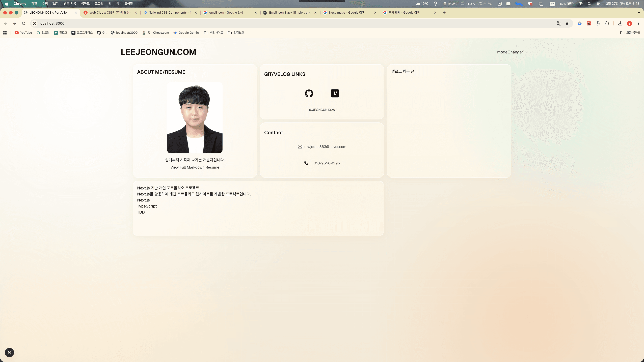Click the wjddns363@naver.com email link
Screen dimensions: 644x362
pos(327,147)
